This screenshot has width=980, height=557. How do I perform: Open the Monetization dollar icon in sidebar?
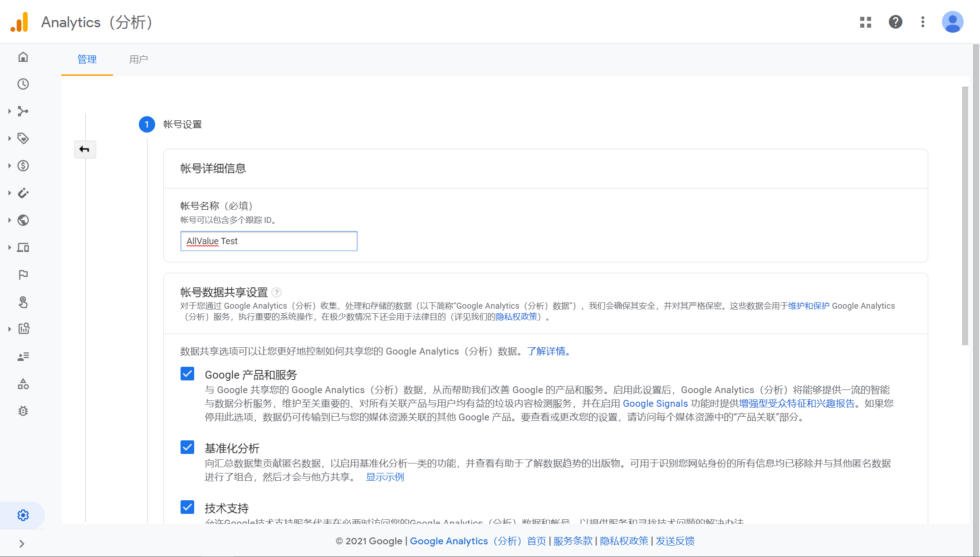pyautogui.click(x=23, y=166)
